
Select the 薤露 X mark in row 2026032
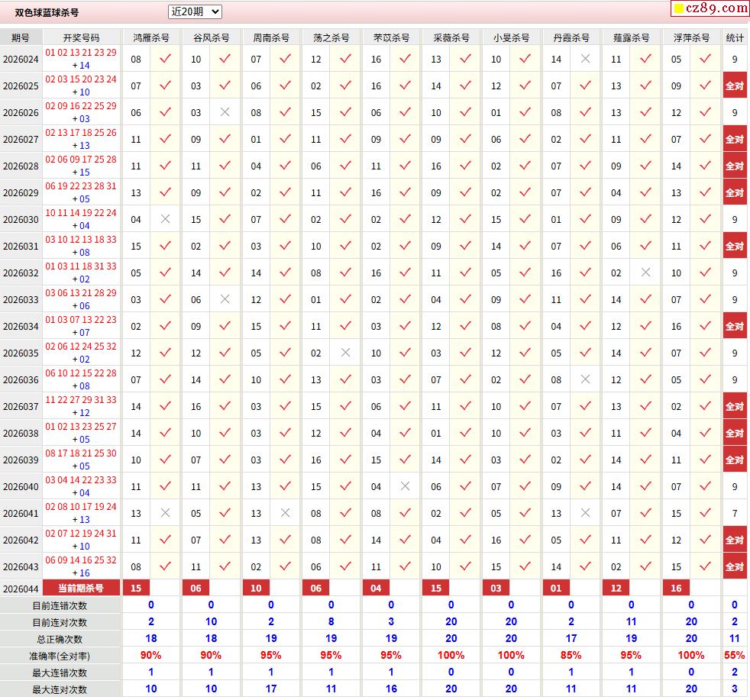tap(645, 273)
